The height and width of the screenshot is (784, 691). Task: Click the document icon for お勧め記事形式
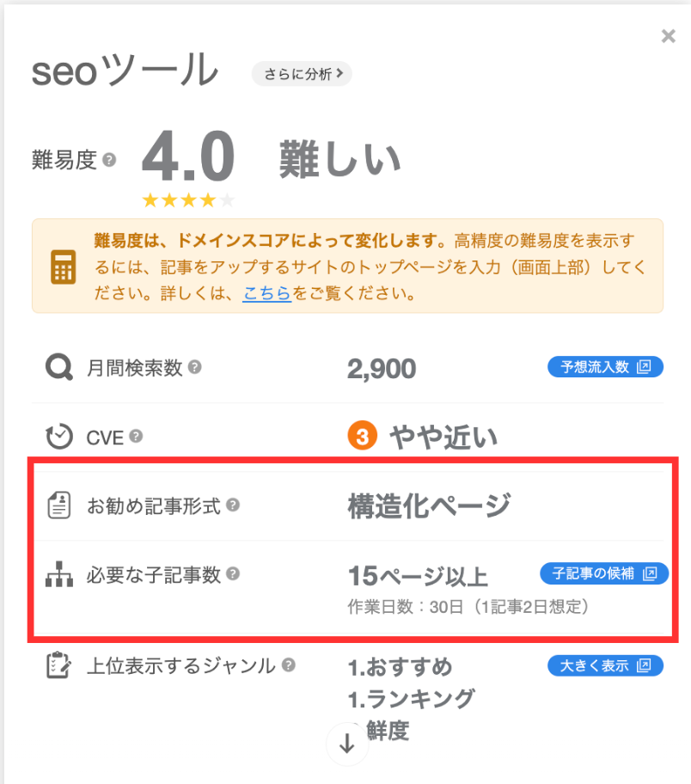click(x=58, y=506)
